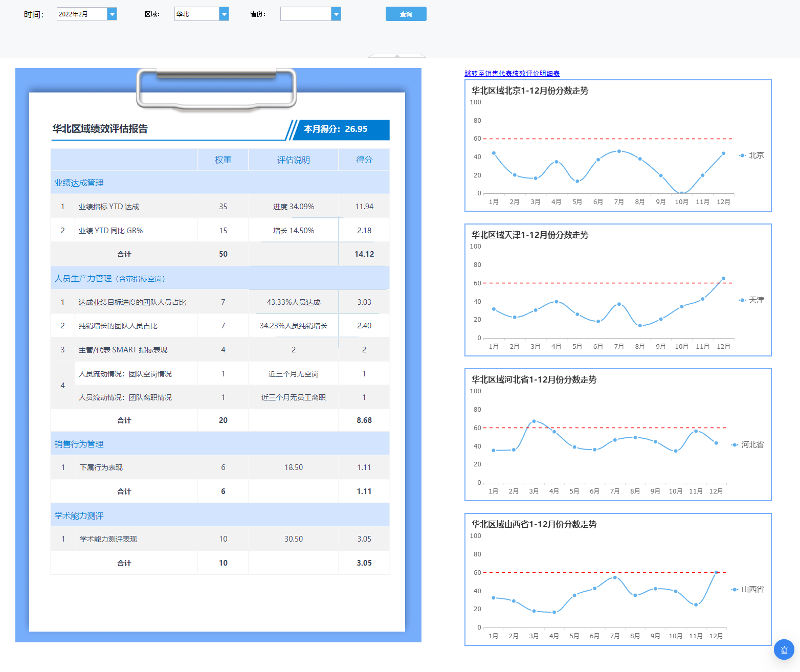This screenshot has height=672, width=800.
Task: Click the 30.50 evaluation cell
Action: pyautogui.click(x=294, y=539)
